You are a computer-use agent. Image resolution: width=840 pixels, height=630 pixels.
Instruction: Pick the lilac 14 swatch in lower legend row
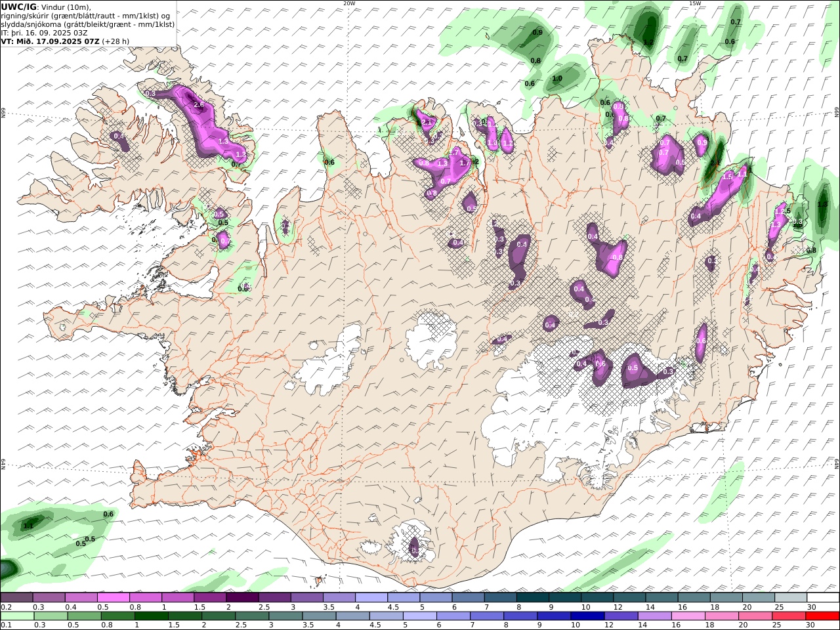point(654,616)
